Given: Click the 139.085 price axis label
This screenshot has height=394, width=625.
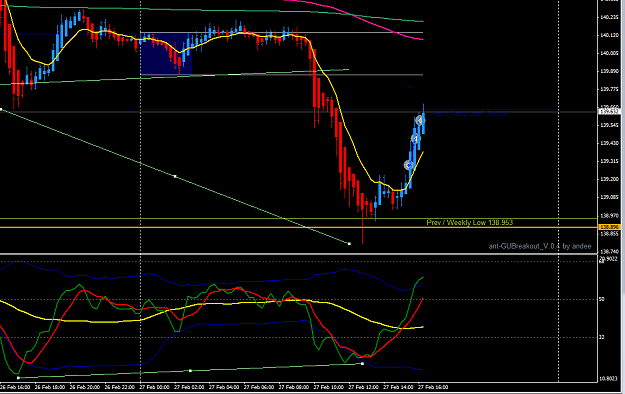Looking at the screenshot, I should pos(609,197).
